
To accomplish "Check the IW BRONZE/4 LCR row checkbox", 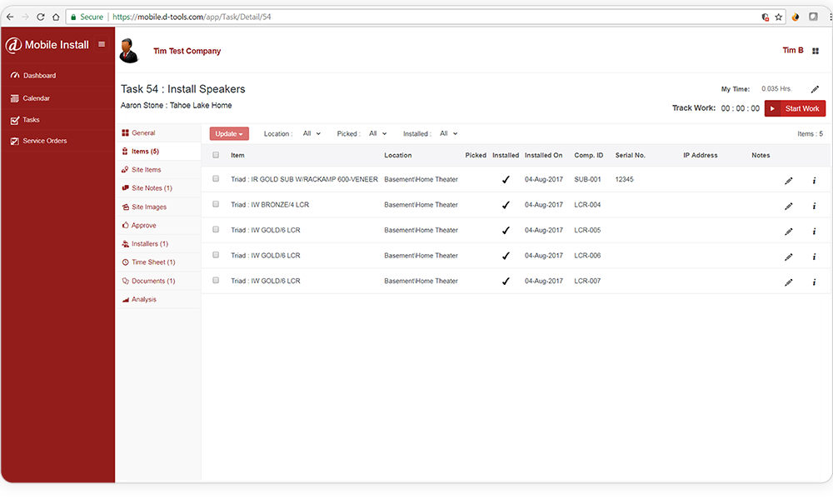I will click(216, 204).
